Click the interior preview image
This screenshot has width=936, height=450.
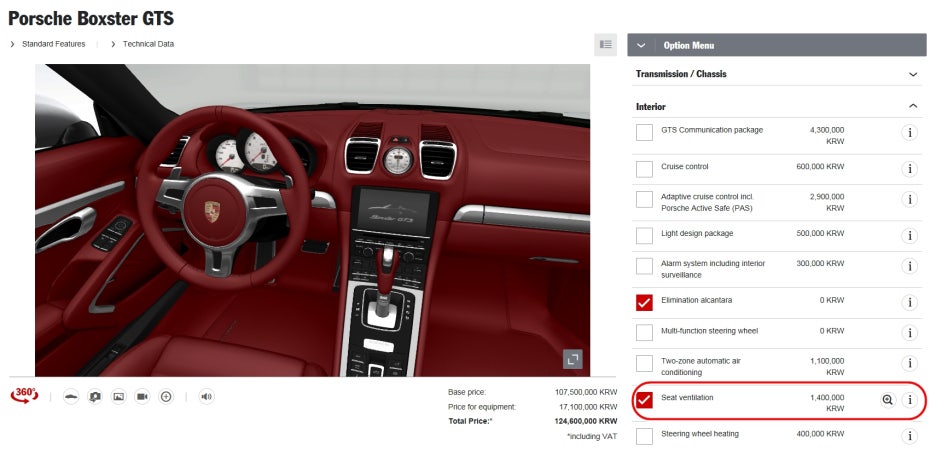(x=312, y=220)
